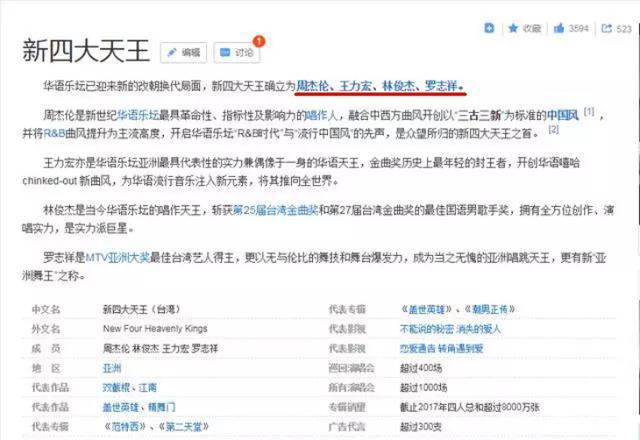Viewport: 640px width, 440px height.
Task: Open the 精舞门 link
Action: pyautogui.click(x=162, y=407)
